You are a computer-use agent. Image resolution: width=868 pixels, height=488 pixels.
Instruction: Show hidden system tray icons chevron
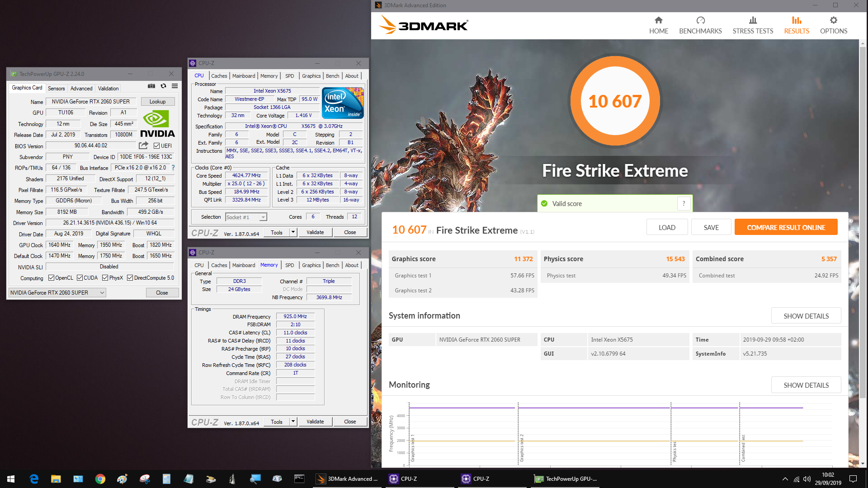tap(785, 479)
